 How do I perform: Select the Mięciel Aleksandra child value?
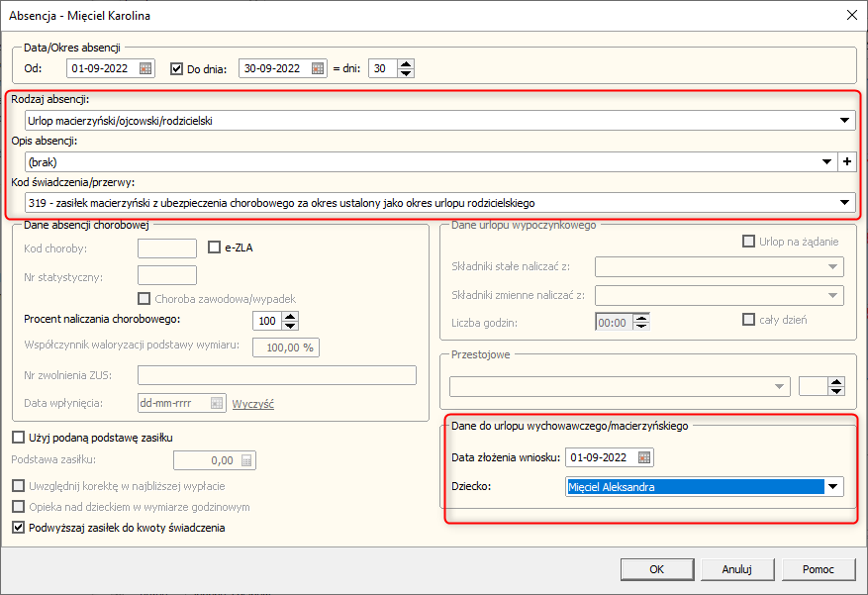coord(696,487)
